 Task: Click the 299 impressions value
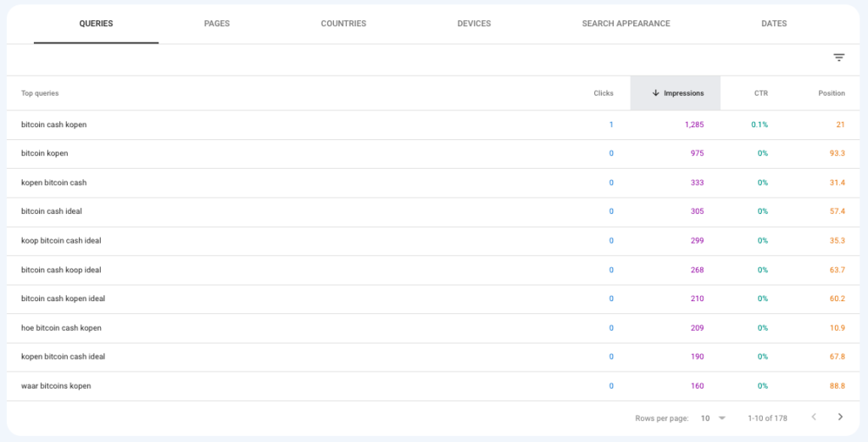(x=697, y=240)
